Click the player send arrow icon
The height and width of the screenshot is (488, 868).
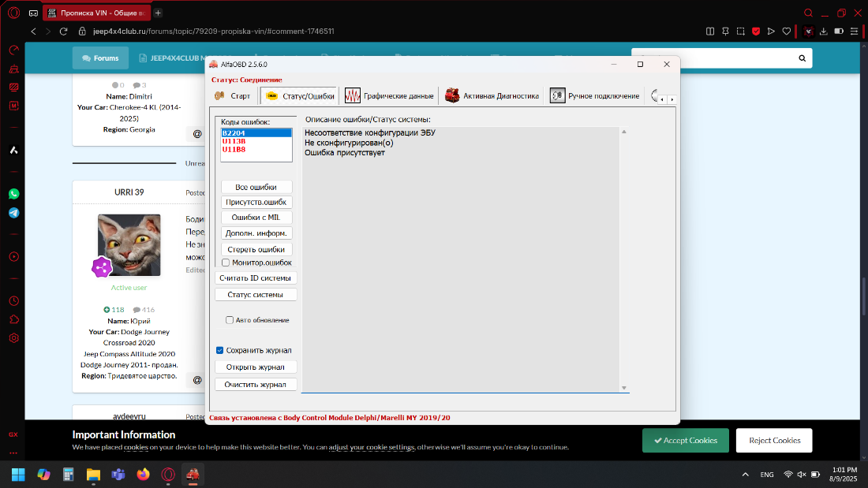(771, 32)
